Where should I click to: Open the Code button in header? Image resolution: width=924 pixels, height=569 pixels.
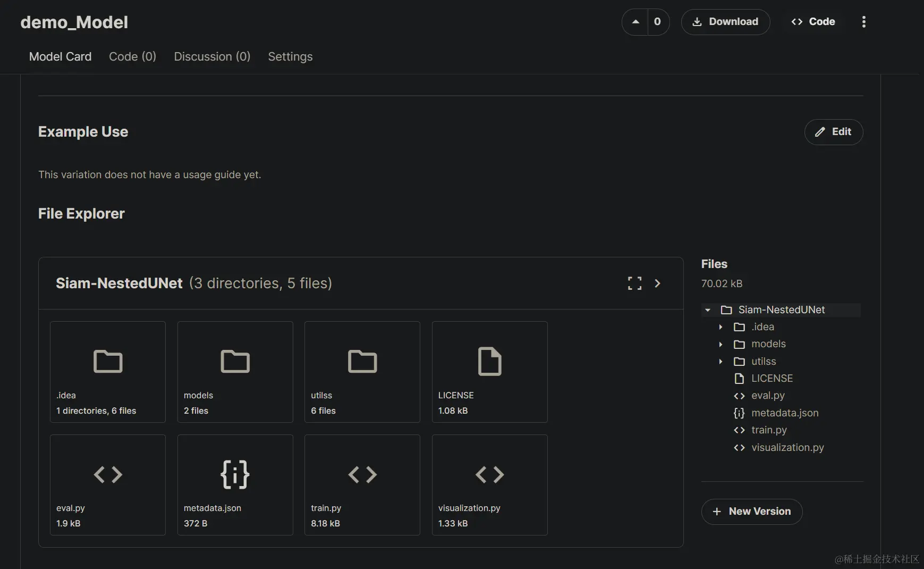(x=813, y=22)
